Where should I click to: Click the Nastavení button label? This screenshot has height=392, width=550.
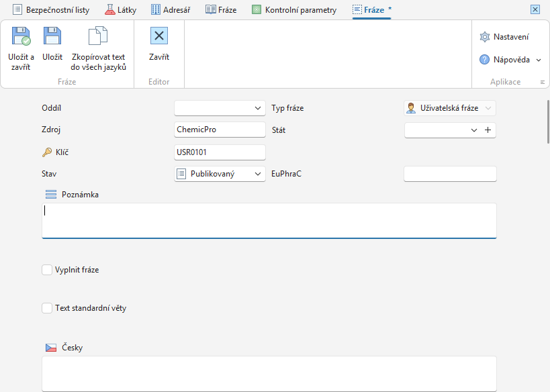coord(511,37)
